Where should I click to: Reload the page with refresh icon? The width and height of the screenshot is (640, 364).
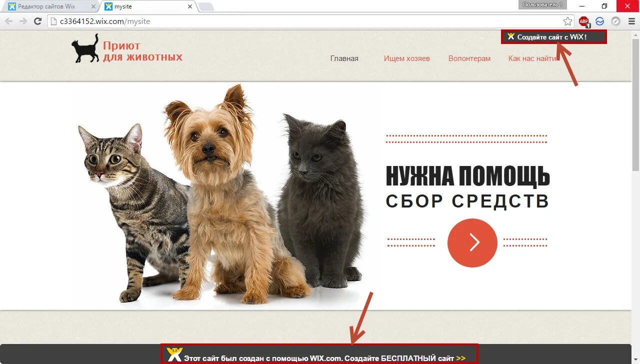37,21
